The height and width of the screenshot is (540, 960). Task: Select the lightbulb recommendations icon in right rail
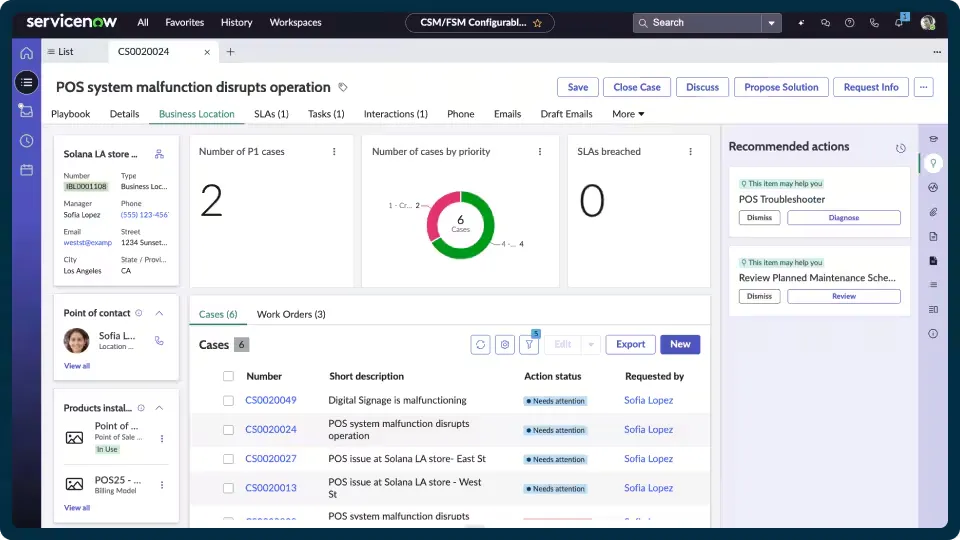point(933,163)
